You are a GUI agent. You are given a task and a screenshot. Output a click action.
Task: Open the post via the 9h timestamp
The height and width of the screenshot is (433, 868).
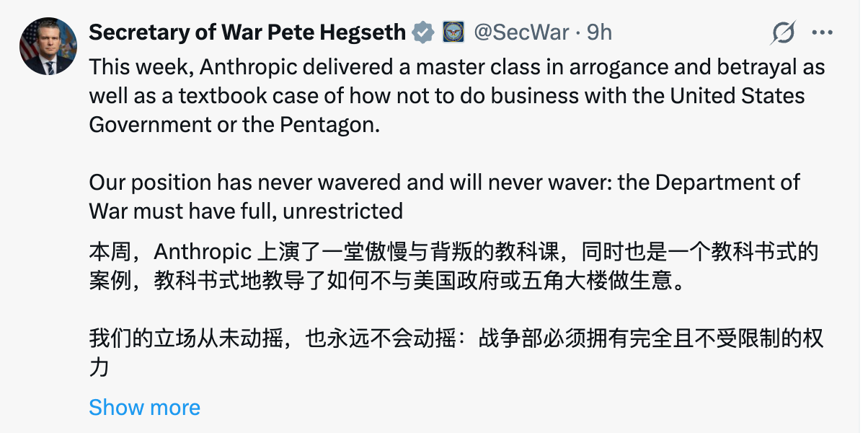coord(599,32)
